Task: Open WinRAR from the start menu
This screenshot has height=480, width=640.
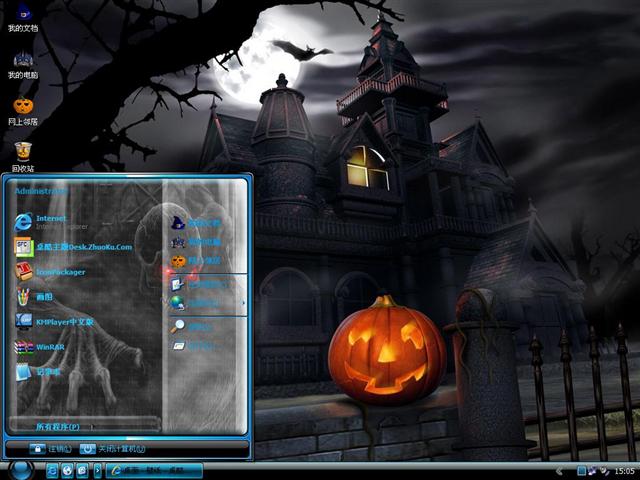Action: pos(48,347)
